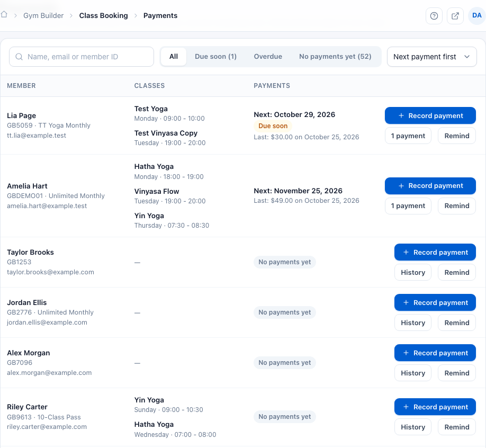Show No payments yet (52) tab
Screen dimensions: 486x448
335,57
